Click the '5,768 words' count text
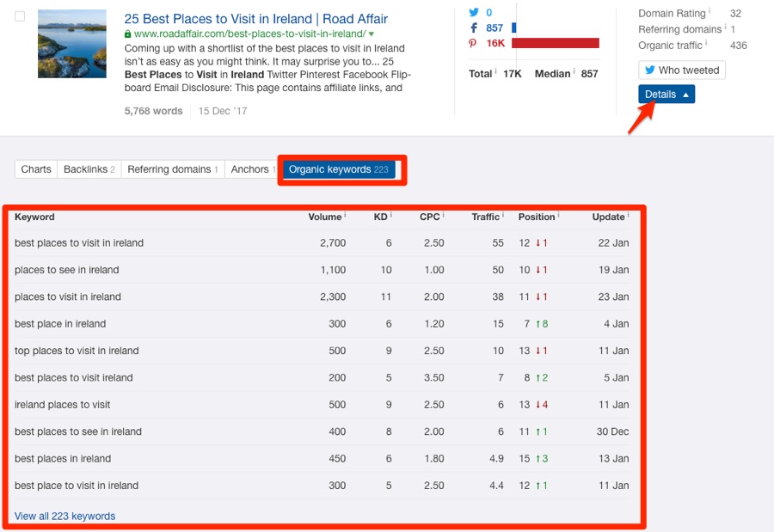 coord(154,111)
